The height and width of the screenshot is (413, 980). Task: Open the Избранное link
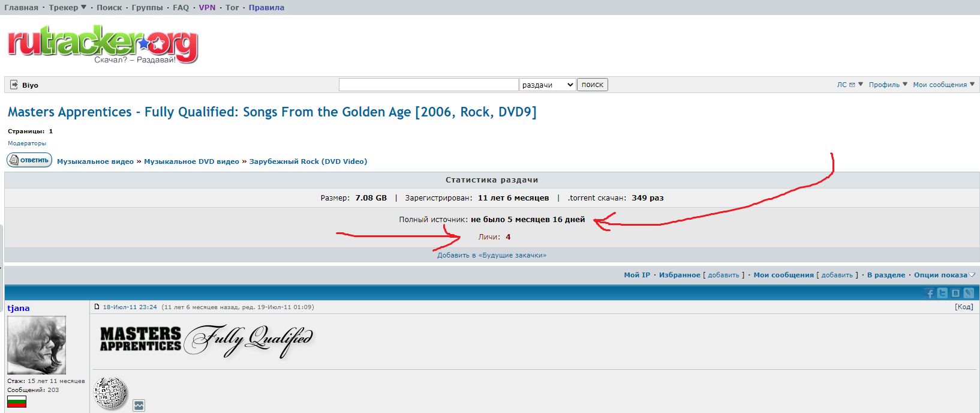(680, 275)
